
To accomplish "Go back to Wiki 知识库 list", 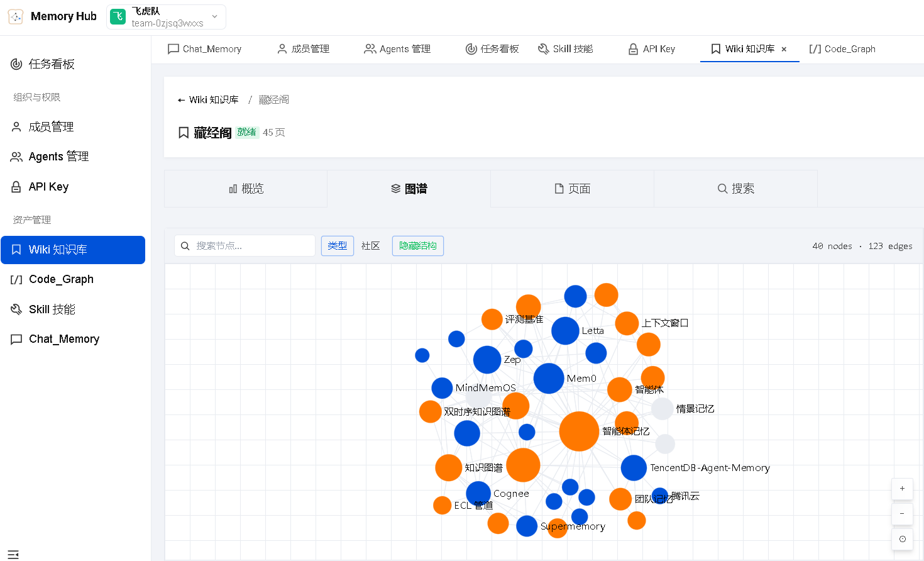I will point(208,100).
